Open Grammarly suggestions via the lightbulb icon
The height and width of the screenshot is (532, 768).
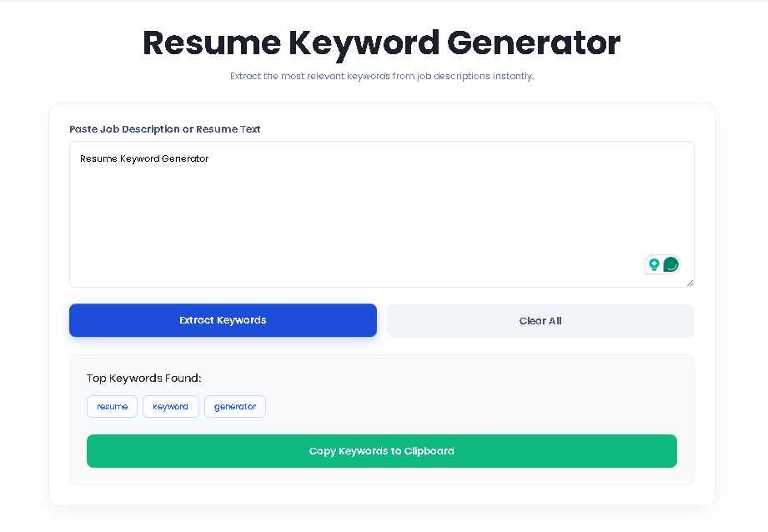click(654, 264)
